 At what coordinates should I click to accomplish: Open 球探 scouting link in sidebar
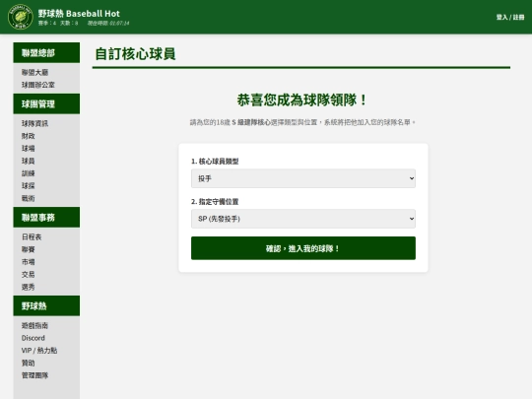[x=29, y=186]
